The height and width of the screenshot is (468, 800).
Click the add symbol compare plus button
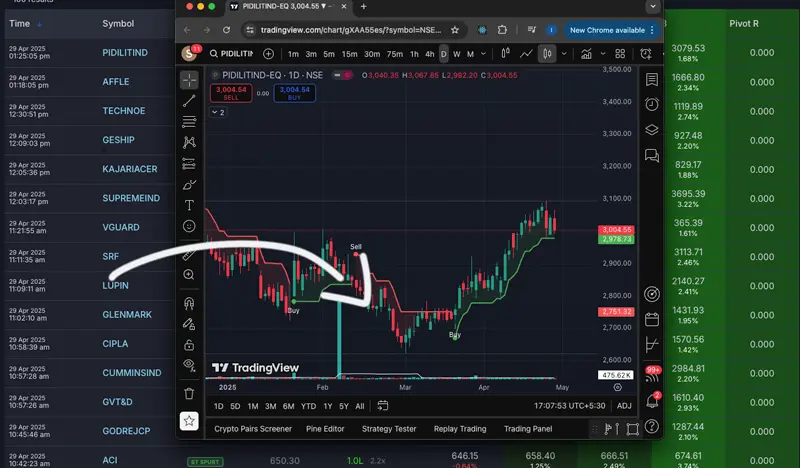point(268,54)
